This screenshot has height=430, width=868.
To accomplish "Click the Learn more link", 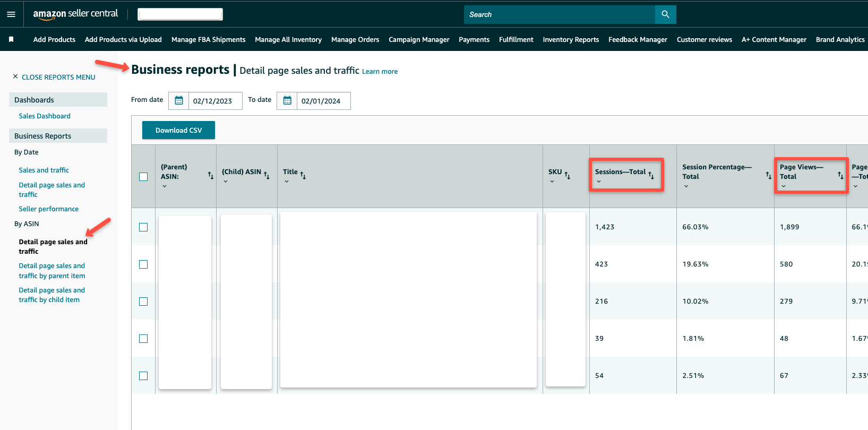I will click(x=380, y=72).
